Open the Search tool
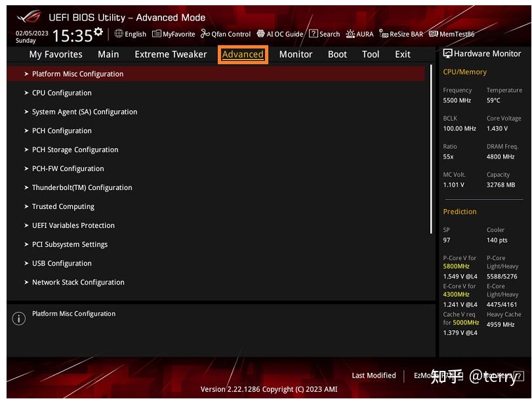This screenshot has height=401, width=532. (x=325, y=34)
